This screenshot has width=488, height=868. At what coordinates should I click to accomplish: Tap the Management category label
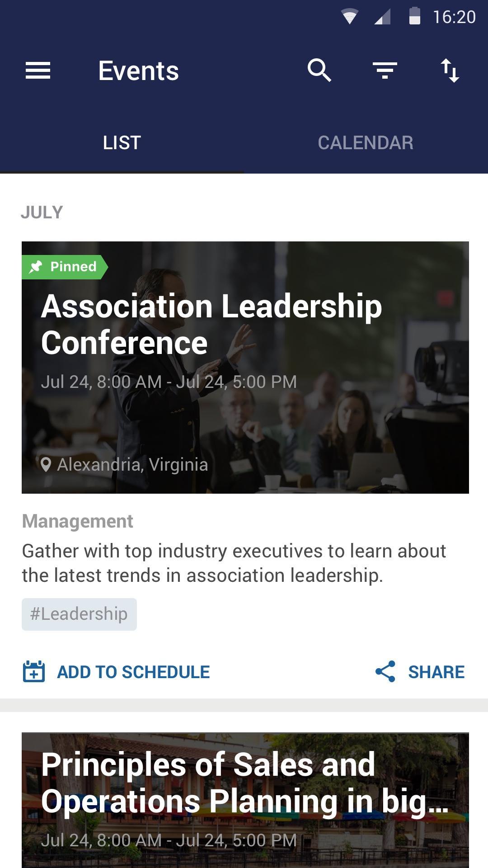tap(77, 521)
